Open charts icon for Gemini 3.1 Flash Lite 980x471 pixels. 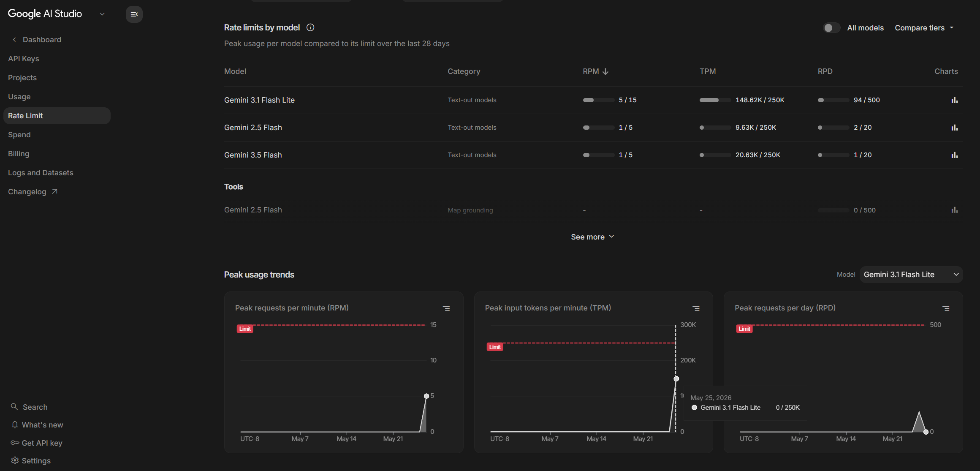(x=954, y=100)
